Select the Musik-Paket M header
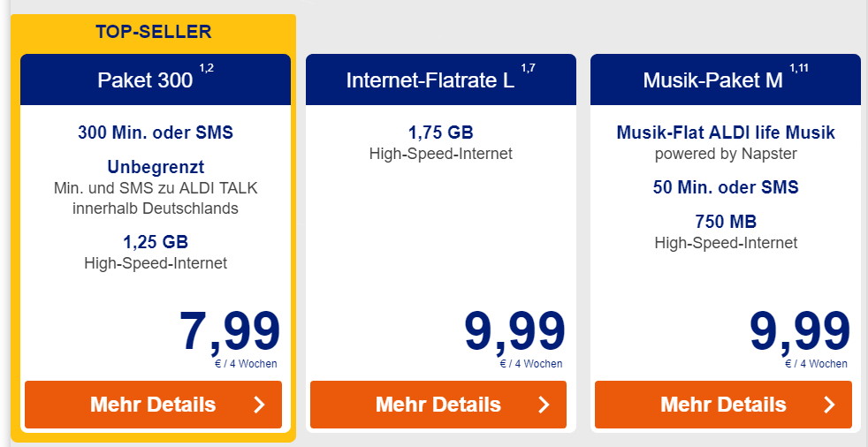This screenshot has width=868, height=447. [x=726, y=80]
